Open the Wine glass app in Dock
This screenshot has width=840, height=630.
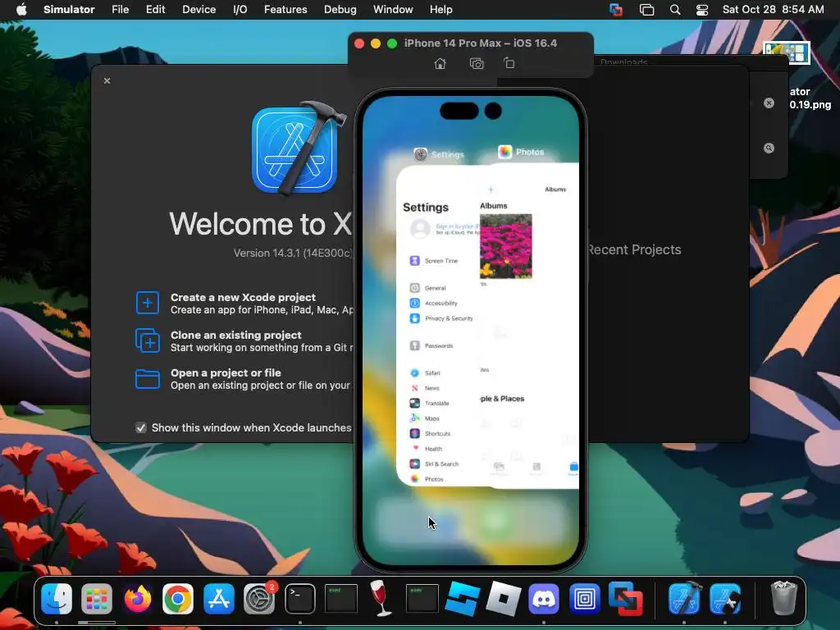coord(381,598)
